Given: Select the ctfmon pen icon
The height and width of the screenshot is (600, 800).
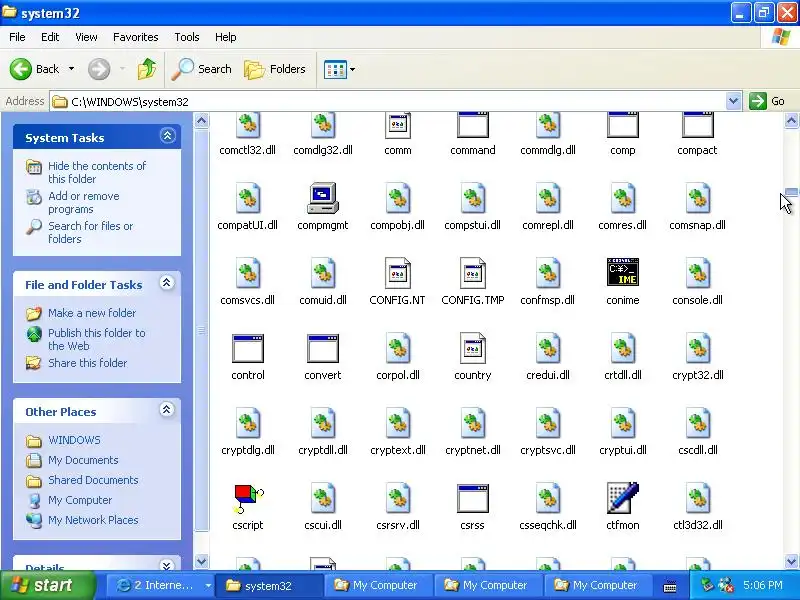Looking at the screenshot, I should [x=622, y=498].
